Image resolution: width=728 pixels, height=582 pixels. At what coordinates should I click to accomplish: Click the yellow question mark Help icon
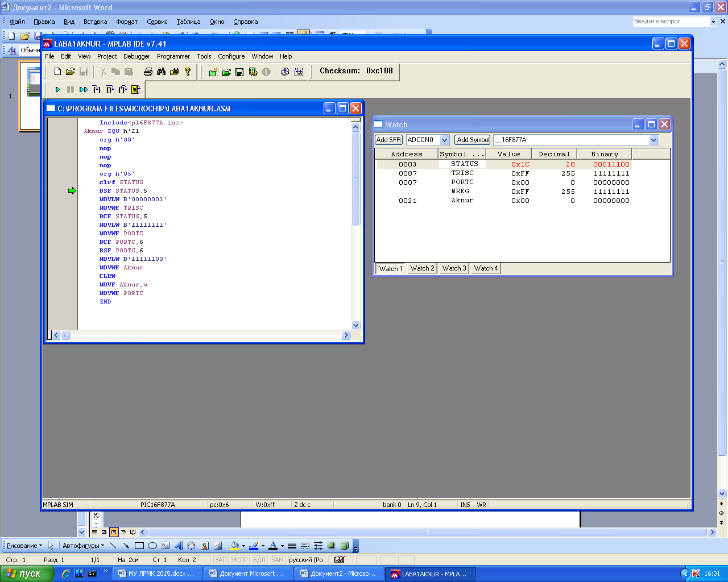(x=188, y=72)
